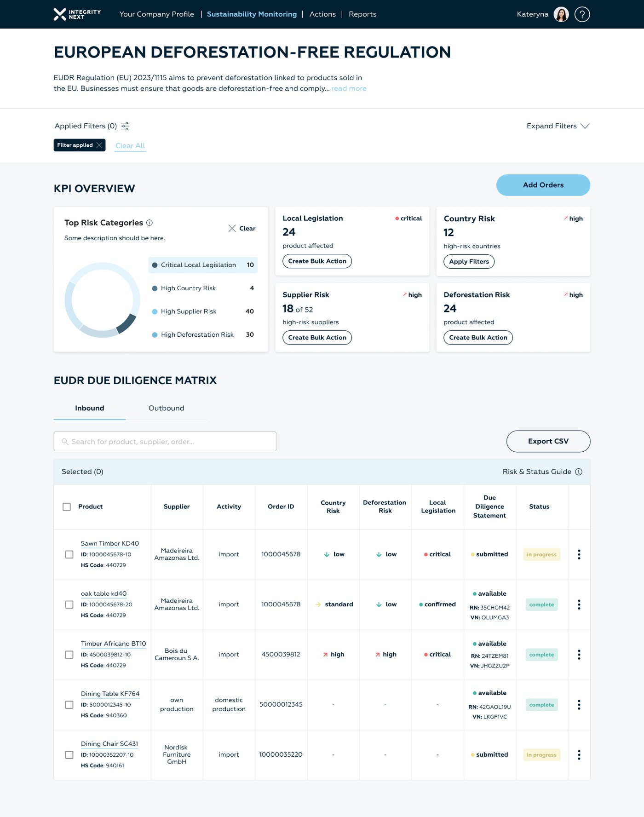Image resolution: width=644 pixels, height=817 pixels.
Task: Expand Filters using the chevron
Action: point(585,126)
